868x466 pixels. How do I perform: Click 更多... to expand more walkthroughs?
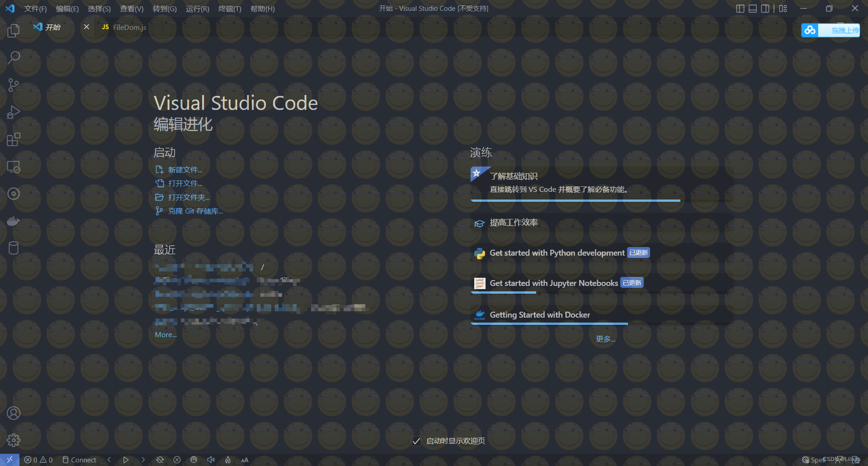[x=605, y=338]
